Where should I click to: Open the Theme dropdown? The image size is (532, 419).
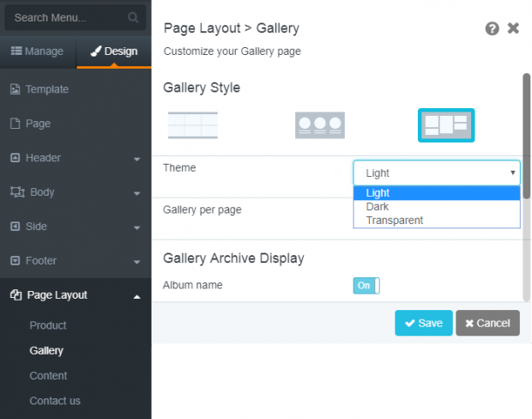coord(437,173)
